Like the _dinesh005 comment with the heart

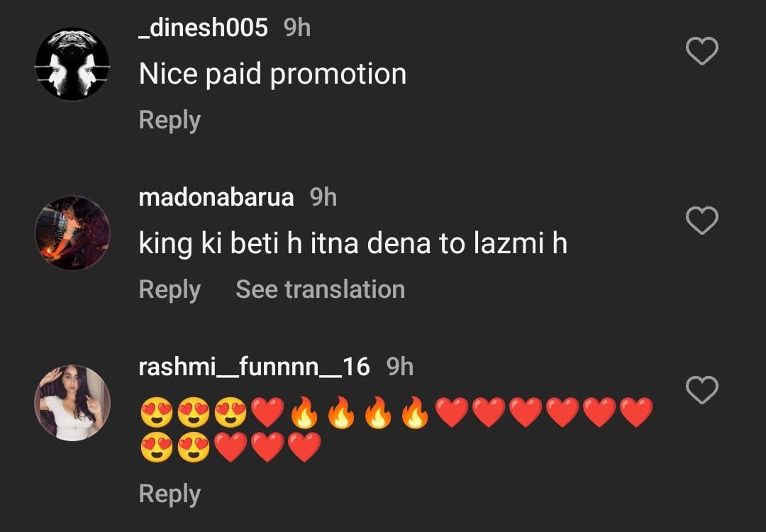pyautogui.click(x=702, y=52)
